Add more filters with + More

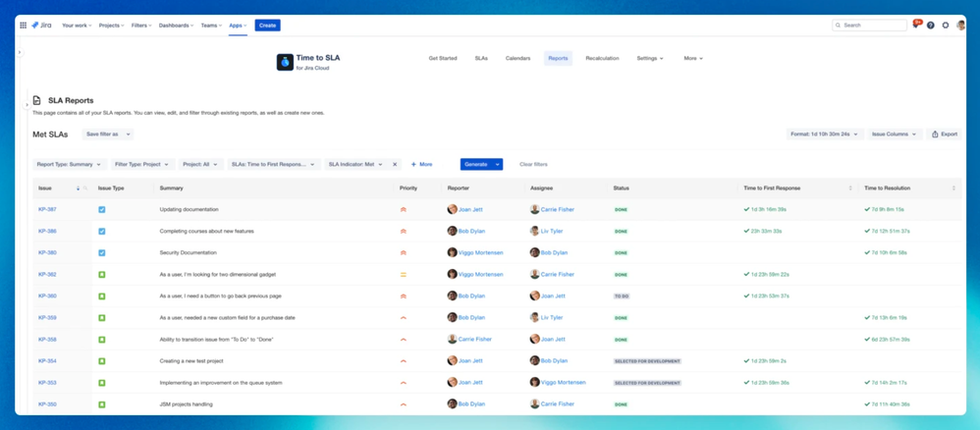click(x=421, y=164)
